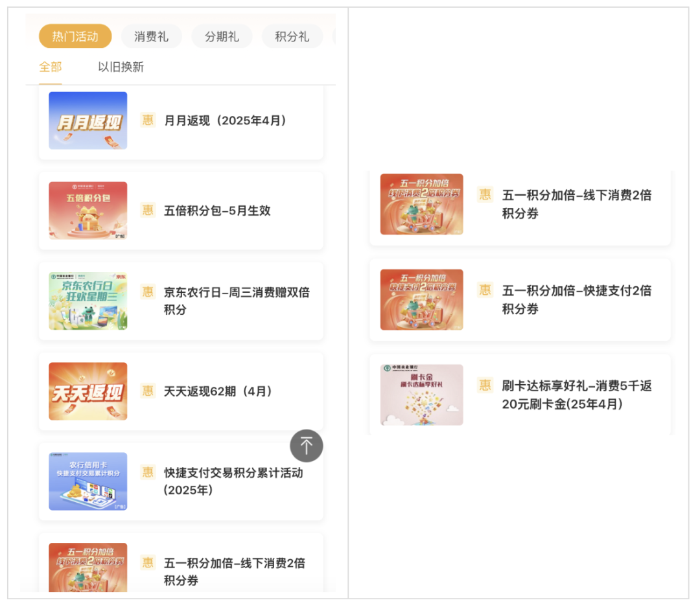
Task: Select the 全部 sub-tab
Action: tap(51, 67)
